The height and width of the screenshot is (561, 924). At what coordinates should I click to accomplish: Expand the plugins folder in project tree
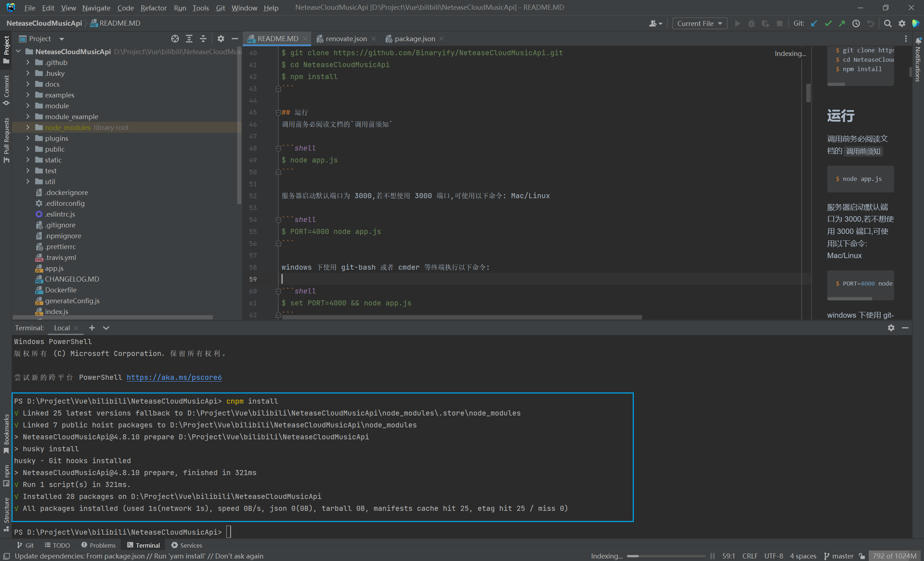coord(27,138)
